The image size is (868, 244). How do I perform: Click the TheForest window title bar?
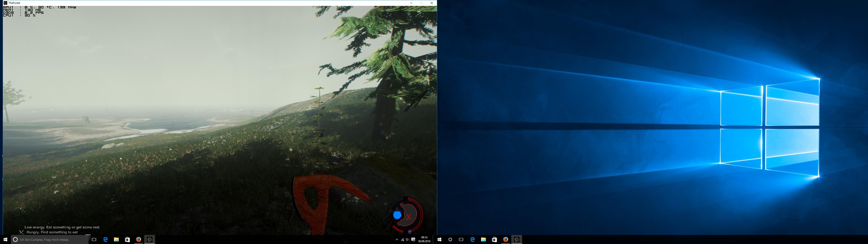click(202, 3)
